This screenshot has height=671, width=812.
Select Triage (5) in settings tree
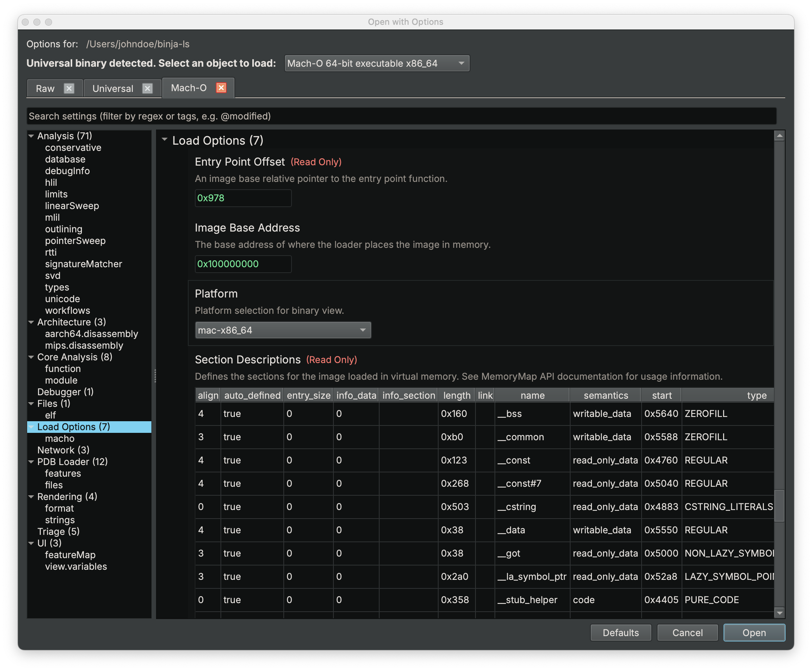(58, 532)
